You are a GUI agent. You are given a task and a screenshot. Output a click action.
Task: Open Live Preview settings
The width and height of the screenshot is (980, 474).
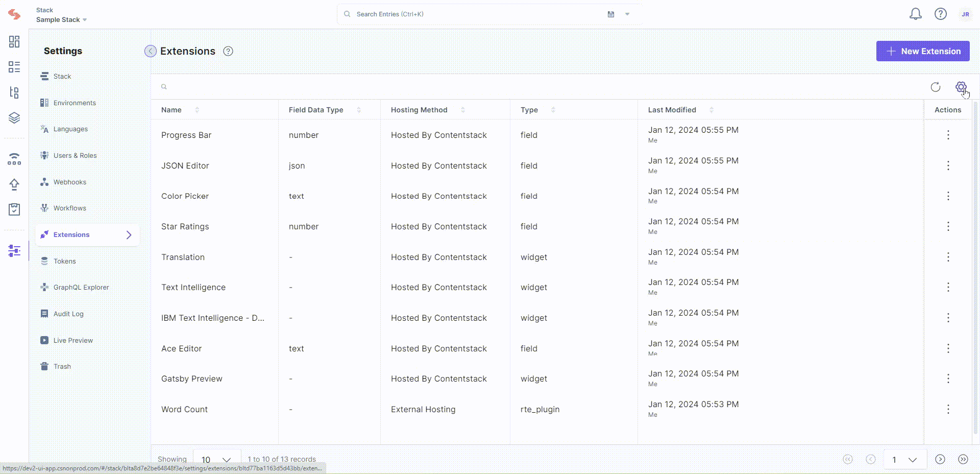pos(87,340)
